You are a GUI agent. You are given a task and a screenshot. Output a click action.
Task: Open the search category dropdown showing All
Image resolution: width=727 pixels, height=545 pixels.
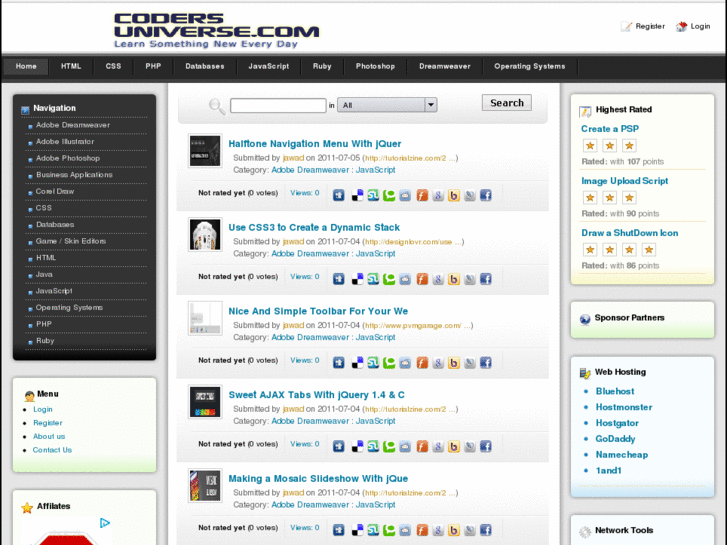pos(387,105)
